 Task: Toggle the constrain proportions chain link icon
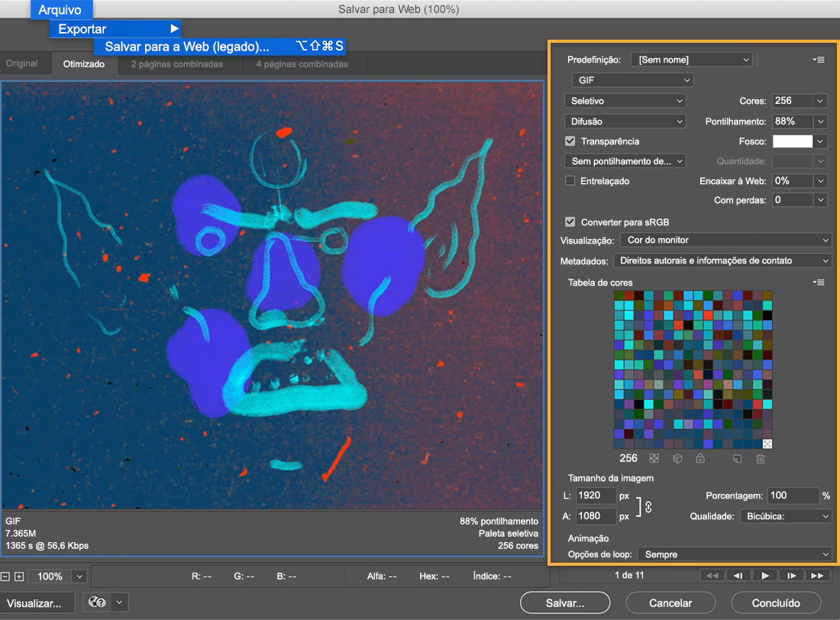pyautogui.click(x=648, y=506)
